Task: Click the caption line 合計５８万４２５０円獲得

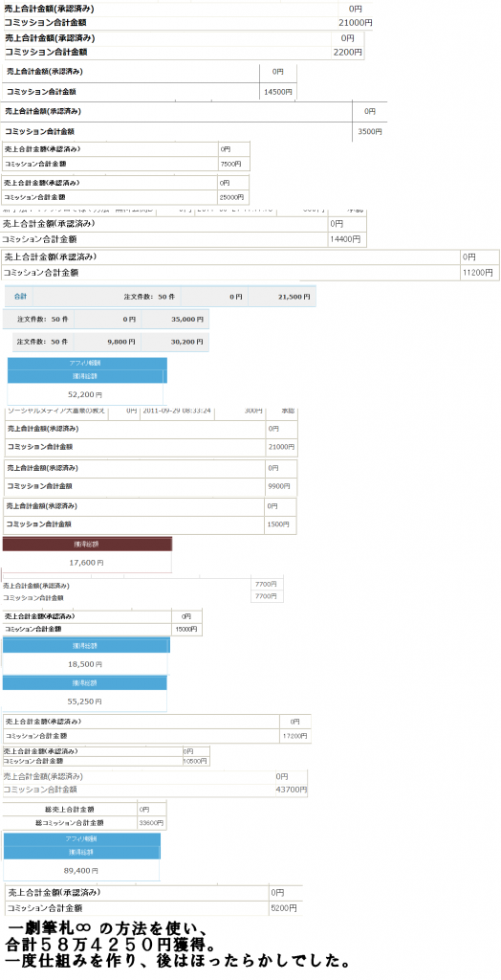Action: pos(111,947)
